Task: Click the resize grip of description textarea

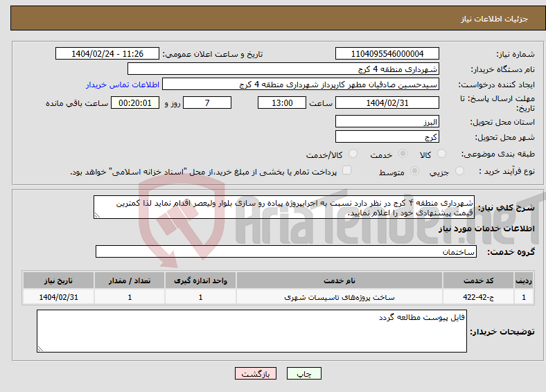Action: coord(97,215)
